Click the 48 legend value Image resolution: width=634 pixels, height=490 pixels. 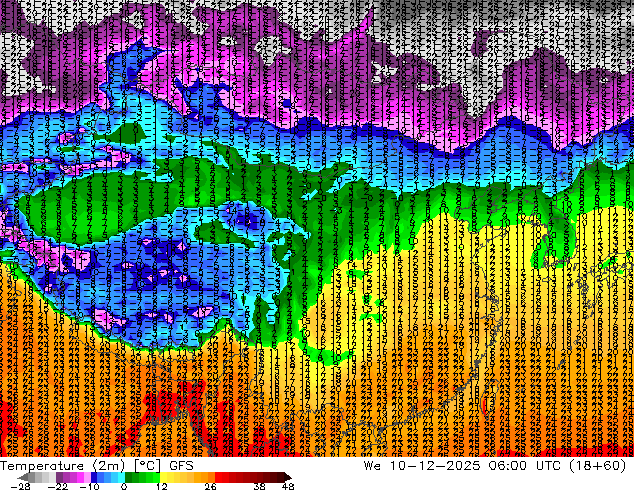[288, 486]
